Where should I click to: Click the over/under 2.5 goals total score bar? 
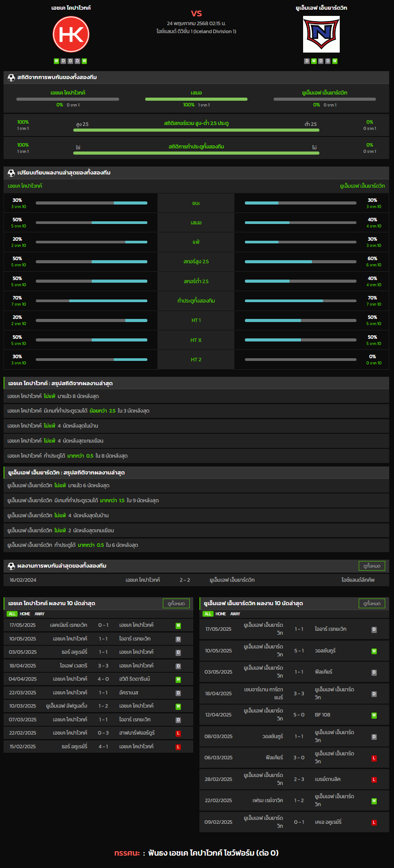196,130
